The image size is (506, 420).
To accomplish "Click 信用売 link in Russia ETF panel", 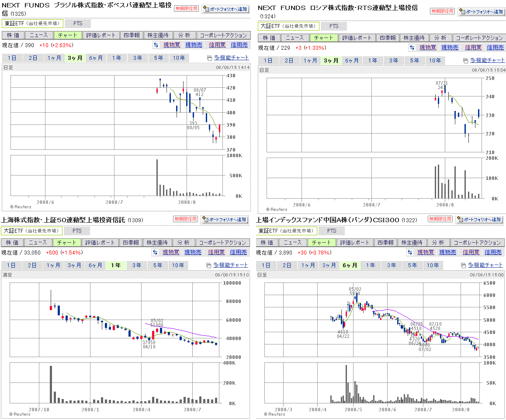I will coord(495,48).
